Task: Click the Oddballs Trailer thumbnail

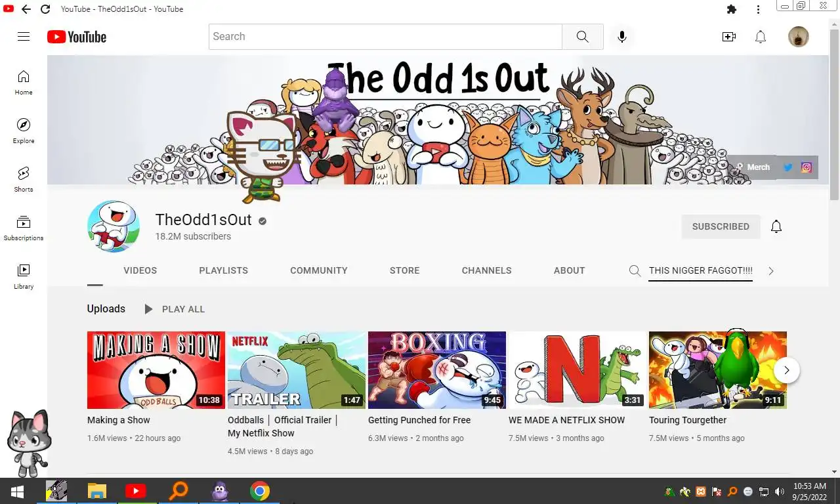Action: (297, 370)
